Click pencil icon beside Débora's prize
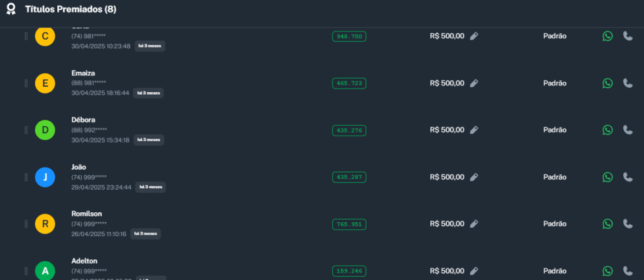The image size is (644, 280). 474,130
